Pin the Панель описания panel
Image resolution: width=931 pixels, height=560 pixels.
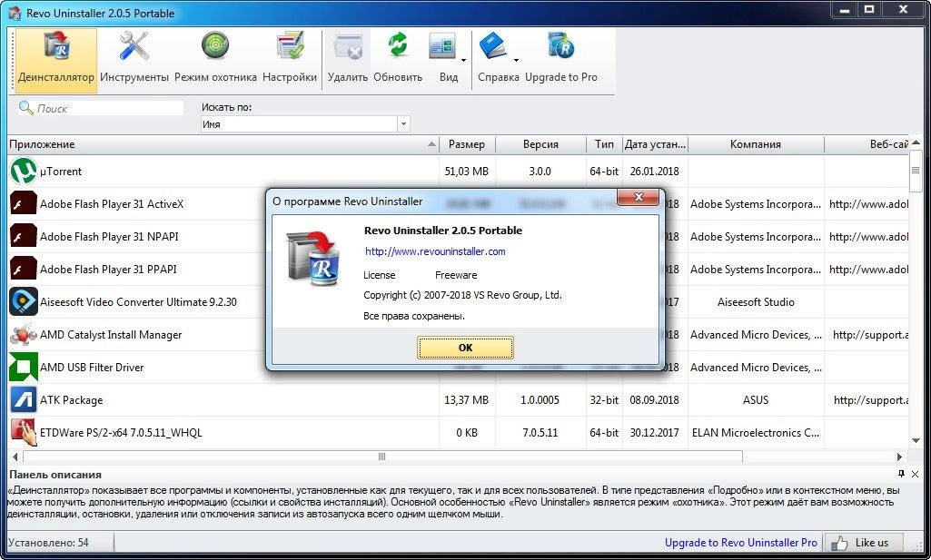(901, 474)
